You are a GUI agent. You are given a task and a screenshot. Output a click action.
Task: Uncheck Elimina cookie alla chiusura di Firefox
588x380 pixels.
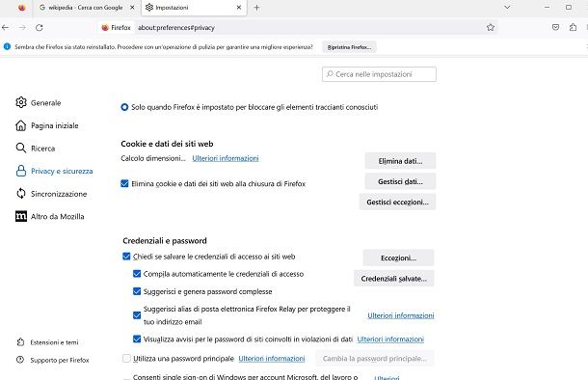point(125,183)
